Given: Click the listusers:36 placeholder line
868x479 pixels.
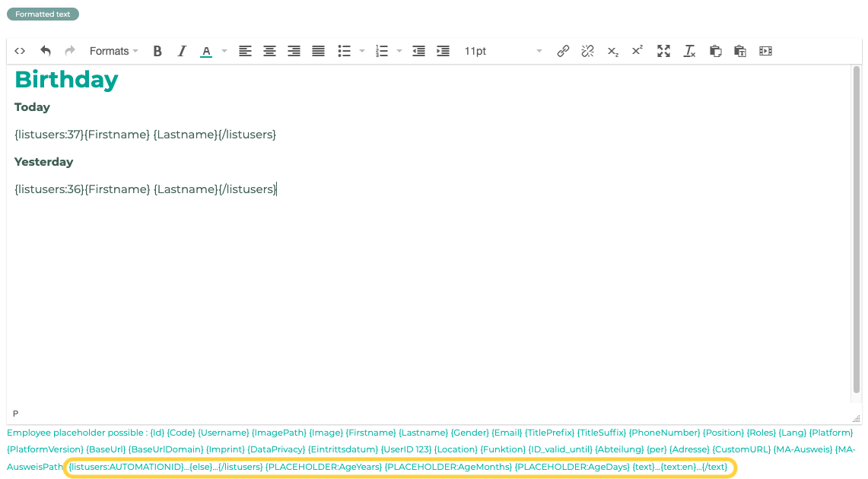Looking at the screenshot, I should click(145, 189).
